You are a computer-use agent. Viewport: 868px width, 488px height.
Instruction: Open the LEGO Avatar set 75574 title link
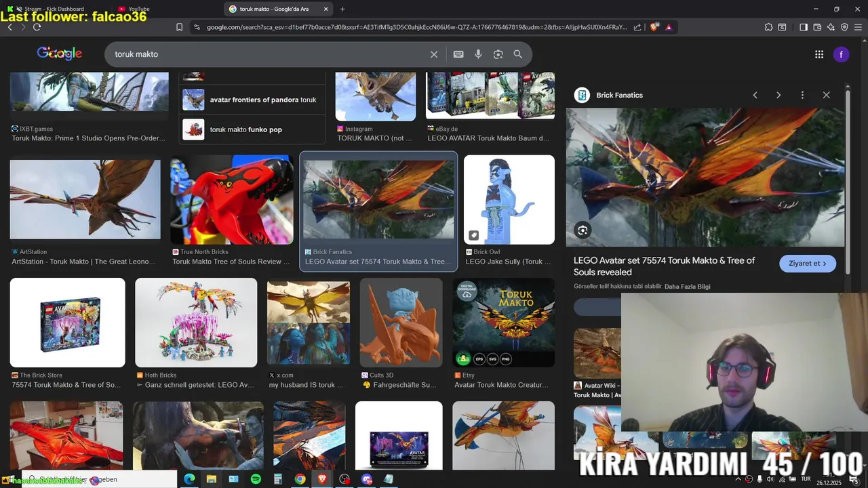tap(664, 266)
